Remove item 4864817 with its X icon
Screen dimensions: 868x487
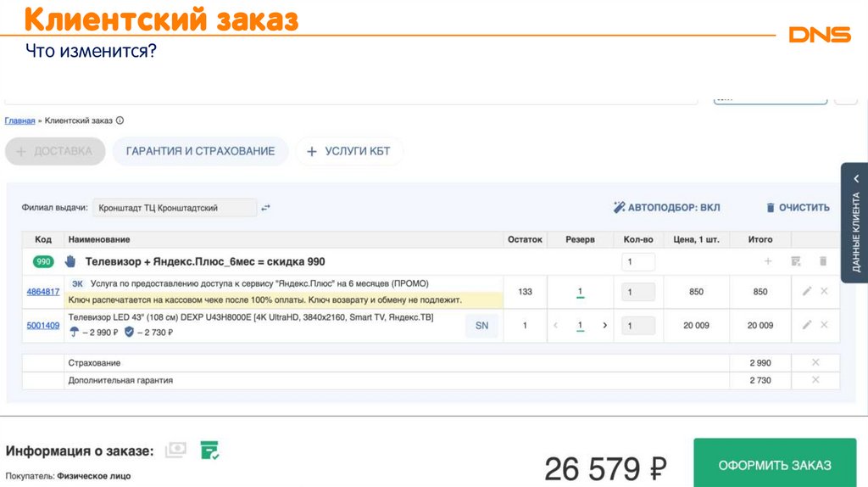pos(824,291)
